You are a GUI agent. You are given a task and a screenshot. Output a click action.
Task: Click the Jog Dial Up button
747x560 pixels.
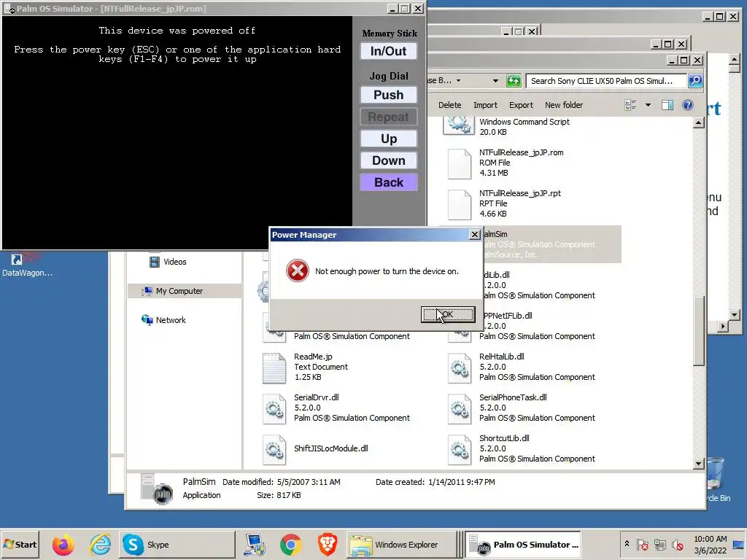[x=388, y=139]
